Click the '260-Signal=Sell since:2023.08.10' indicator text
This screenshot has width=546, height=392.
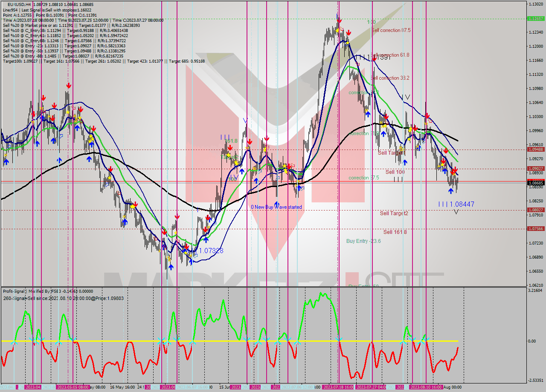[63, 298]
